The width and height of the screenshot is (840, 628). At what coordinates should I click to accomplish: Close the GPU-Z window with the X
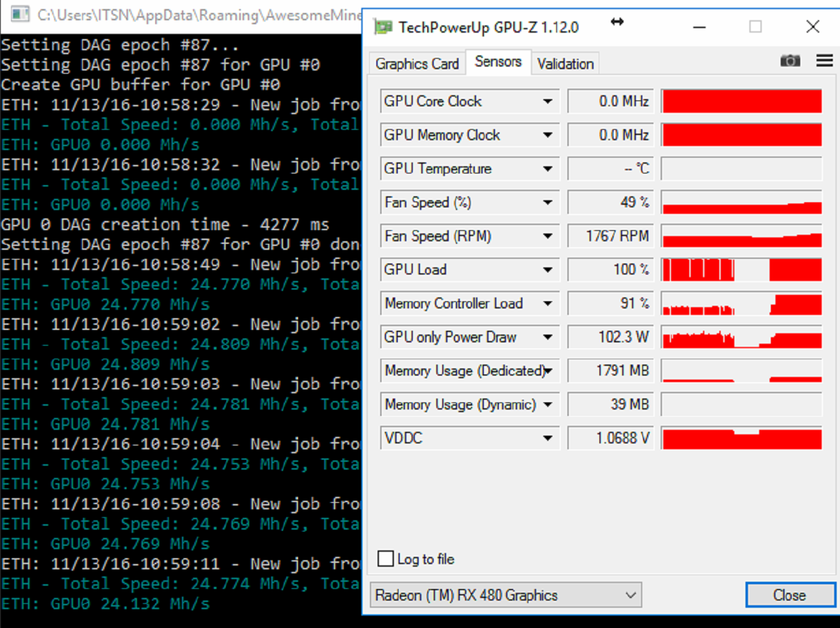click(x=813, y=27)
